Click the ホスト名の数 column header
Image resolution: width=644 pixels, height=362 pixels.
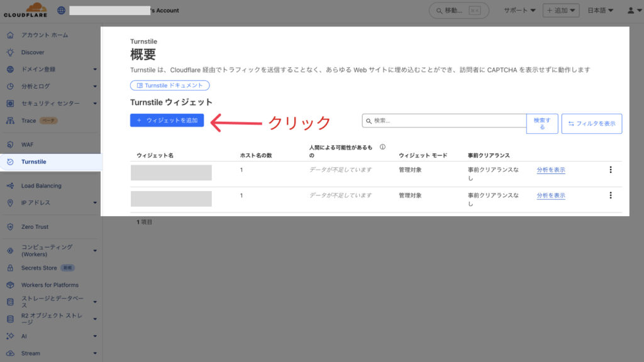pyautogui.click(x=256, y=156)
